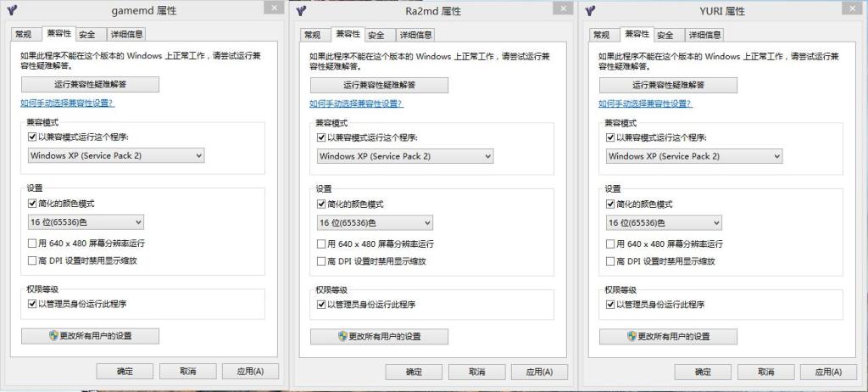The image size is (868, 392).
Task: Apply settings in YURI window
Action: click(828, 372)
